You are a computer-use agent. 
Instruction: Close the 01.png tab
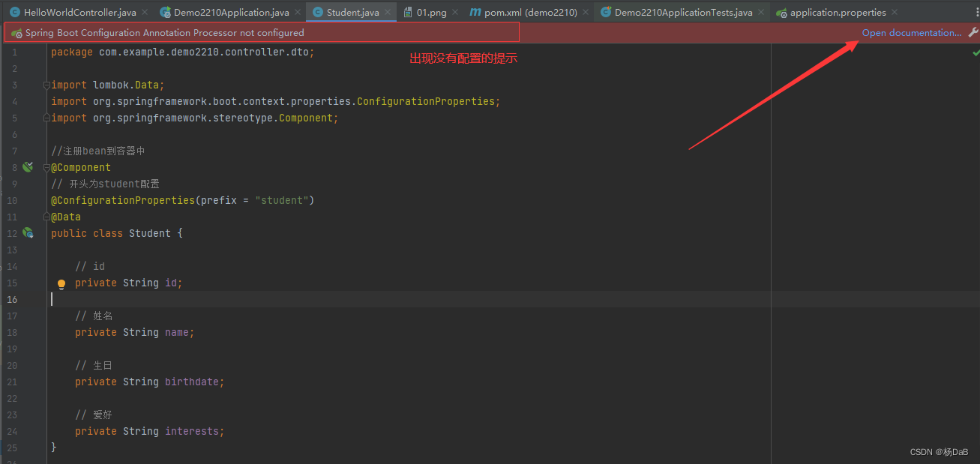(454, 13)
